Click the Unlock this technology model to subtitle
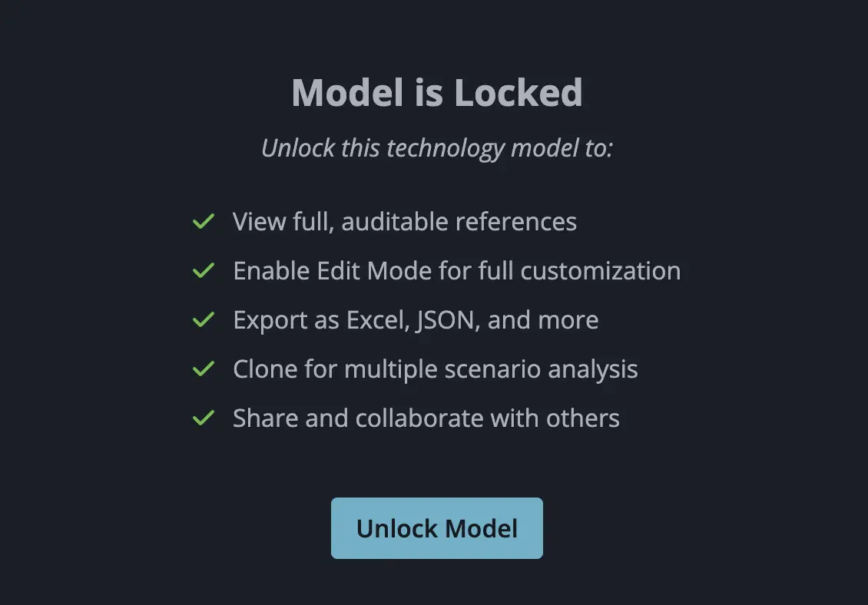868x605 pixels. (436, 147)
